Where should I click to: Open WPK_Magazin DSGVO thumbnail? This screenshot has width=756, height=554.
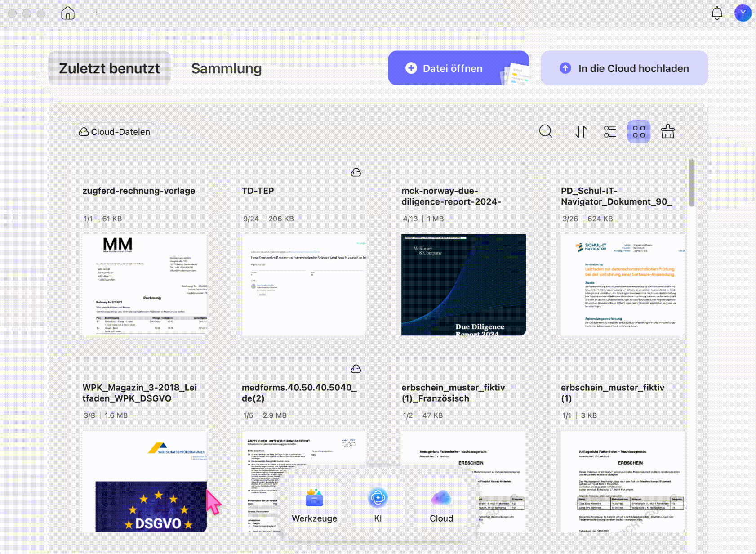(x=145, y=482)
